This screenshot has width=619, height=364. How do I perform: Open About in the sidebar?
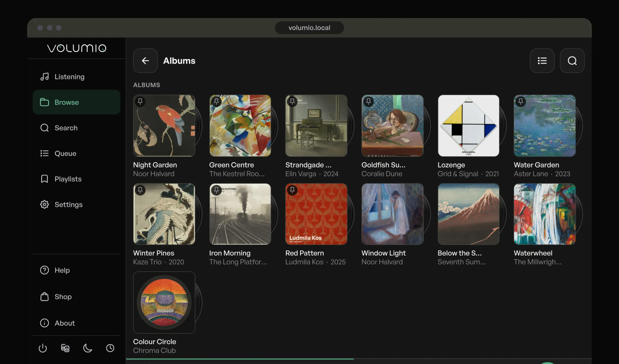coord(76,323)
